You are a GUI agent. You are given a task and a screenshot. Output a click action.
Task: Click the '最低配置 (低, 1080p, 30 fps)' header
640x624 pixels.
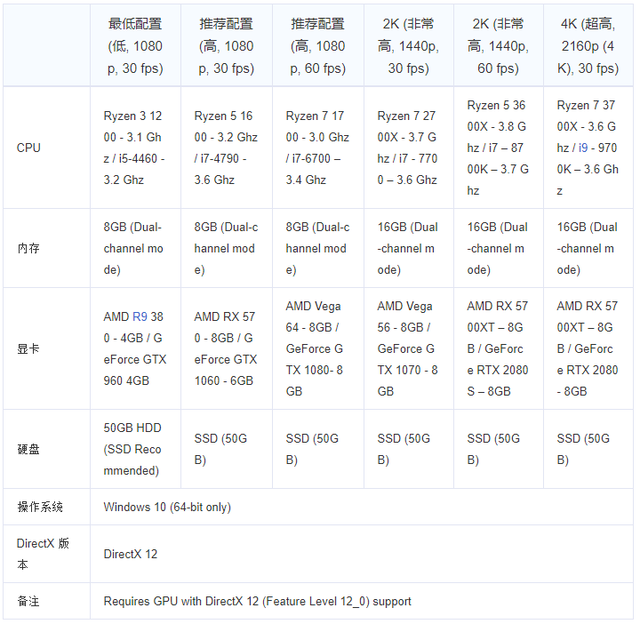[x=136, y=46]
